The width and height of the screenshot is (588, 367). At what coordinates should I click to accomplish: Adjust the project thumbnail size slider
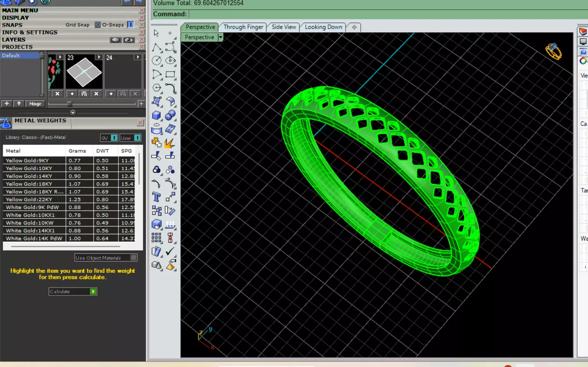[70, 104]
